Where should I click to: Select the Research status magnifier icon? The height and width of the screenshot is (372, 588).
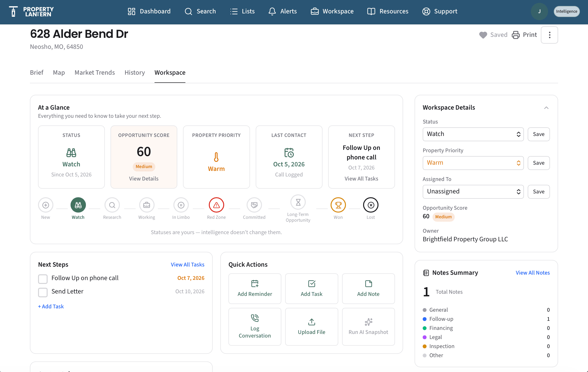pyautogui.click(x=112, y=205)
